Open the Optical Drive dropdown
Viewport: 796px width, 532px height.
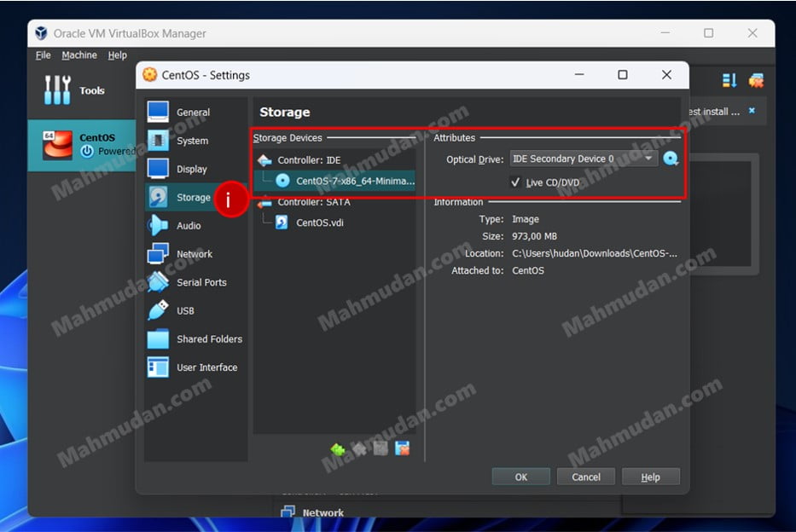pos(584,159)
